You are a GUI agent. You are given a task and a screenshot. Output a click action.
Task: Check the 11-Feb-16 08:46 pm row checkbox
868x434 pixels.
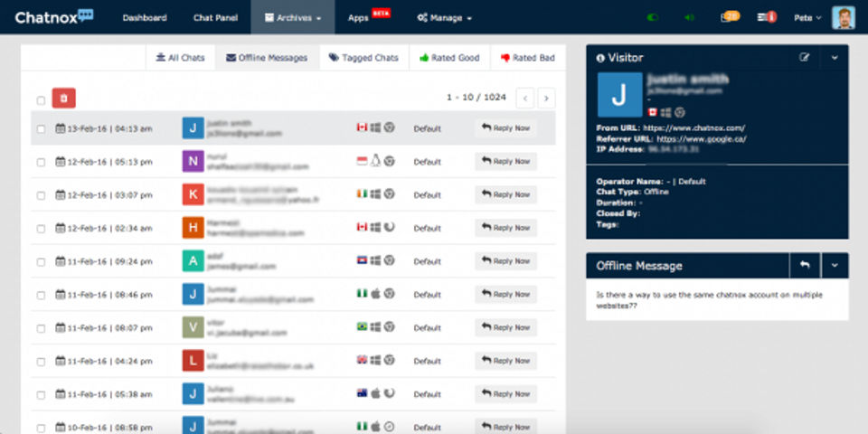tap(41, 295)
